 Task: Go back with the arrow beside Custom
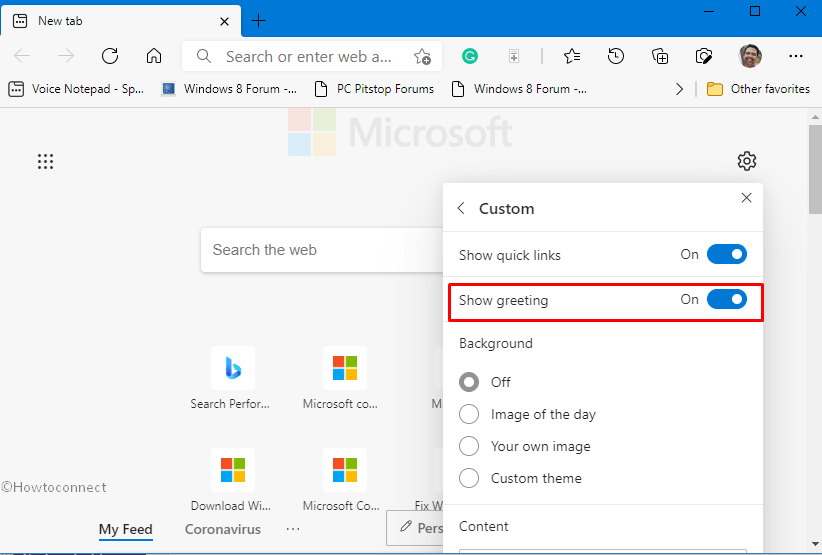pyautogui.click(x=461, y=208)
